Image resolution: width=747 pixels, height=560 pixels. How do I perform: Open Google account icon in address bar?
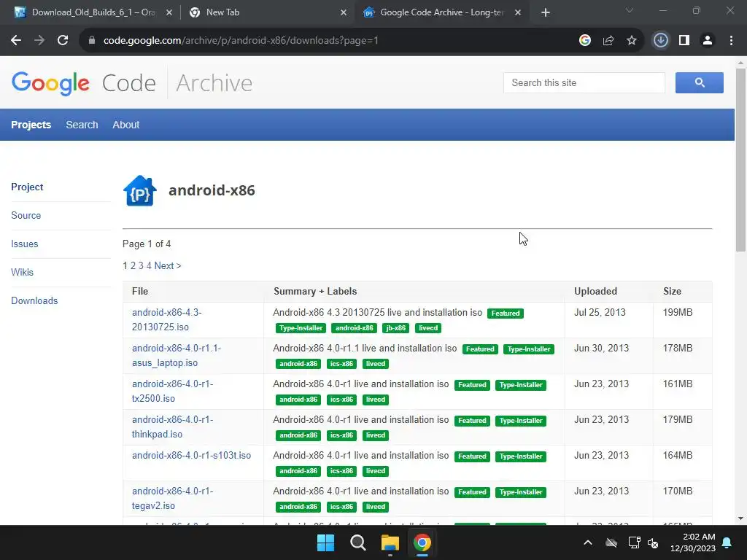(x=585, y=41)
